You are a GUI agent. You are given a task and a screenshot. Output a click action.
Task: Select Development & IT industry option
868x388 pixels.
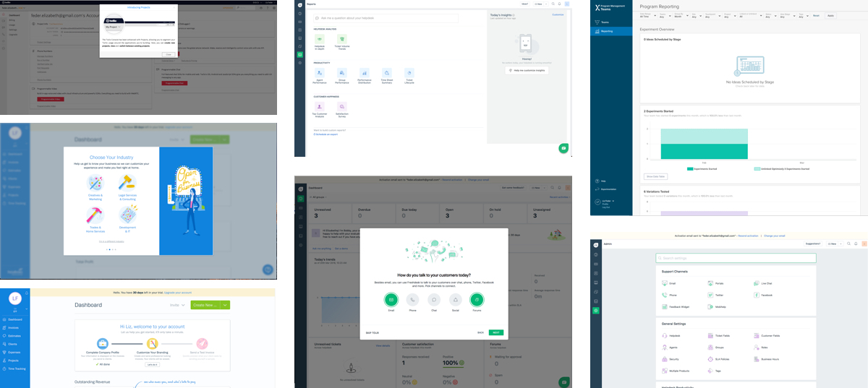(x=127, y=217)
